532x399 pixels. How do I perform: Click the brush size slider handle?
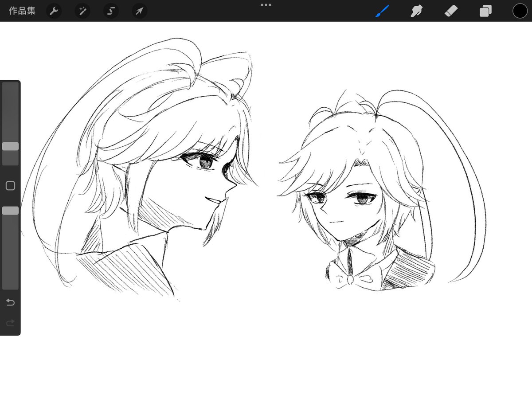pos(10,146)
